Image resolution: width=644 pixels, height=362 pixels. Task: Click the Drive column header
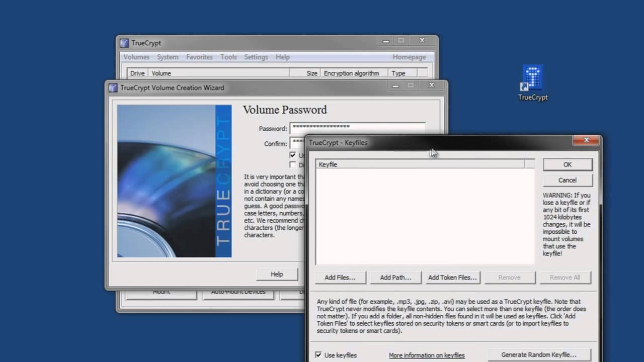click(x=137, y=73)
